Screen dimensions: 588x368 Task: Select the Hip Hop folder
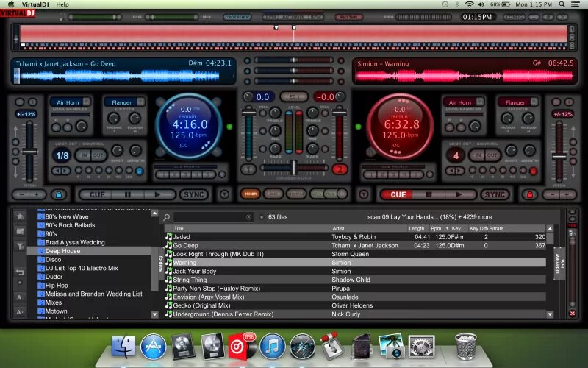pos(57,286)
